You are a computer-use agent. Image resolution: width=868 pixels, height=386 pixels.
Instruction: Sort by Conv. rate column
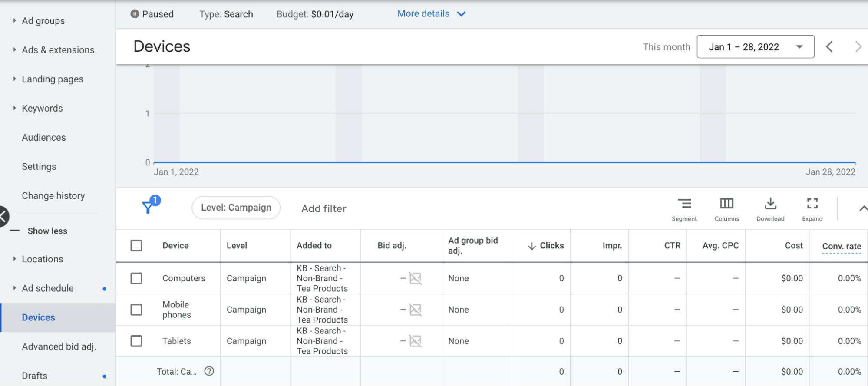(842, 246)
